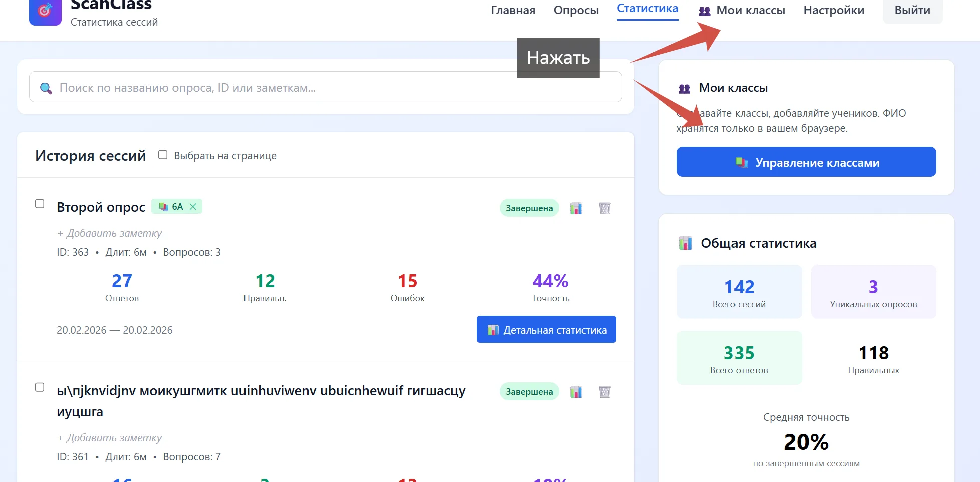
Task: Go to the Главная page
Action: [513, 10]
